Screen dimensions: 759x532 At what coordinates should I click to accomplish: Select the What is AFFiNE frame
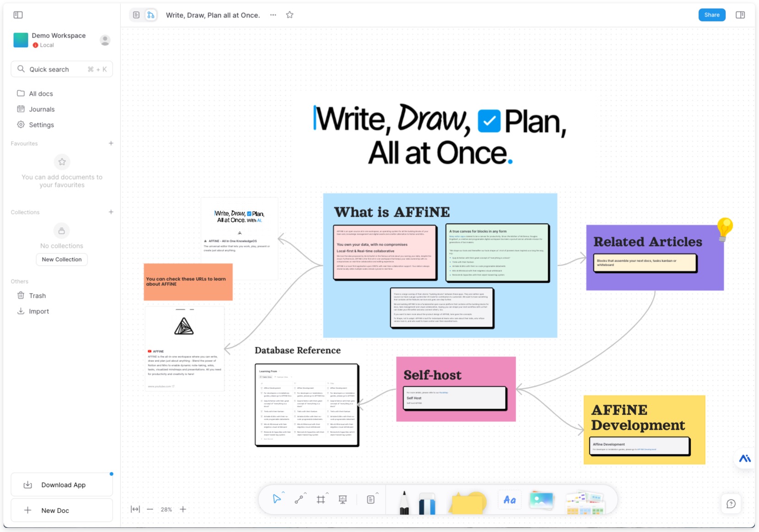coord(440,265)
